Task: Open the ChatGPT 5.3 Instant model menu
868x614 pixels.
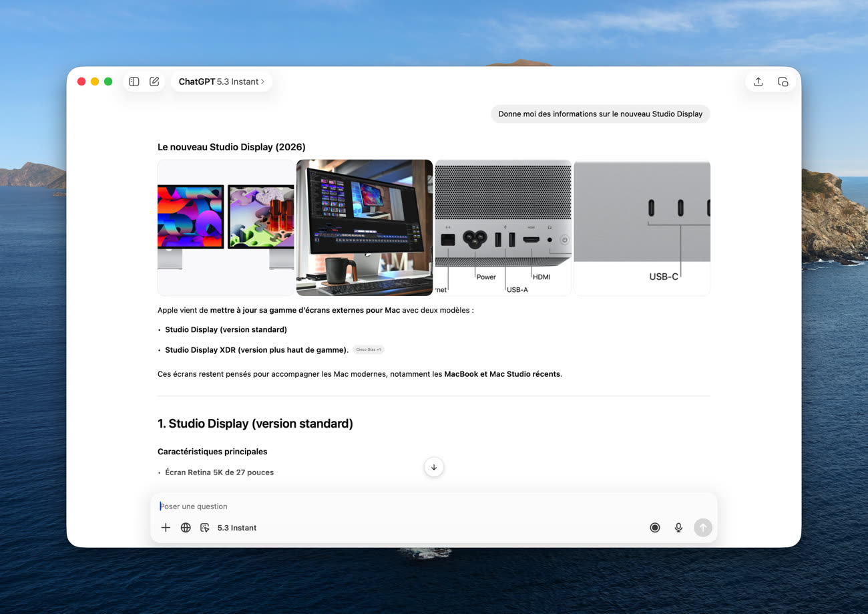Action: [222, 82]
